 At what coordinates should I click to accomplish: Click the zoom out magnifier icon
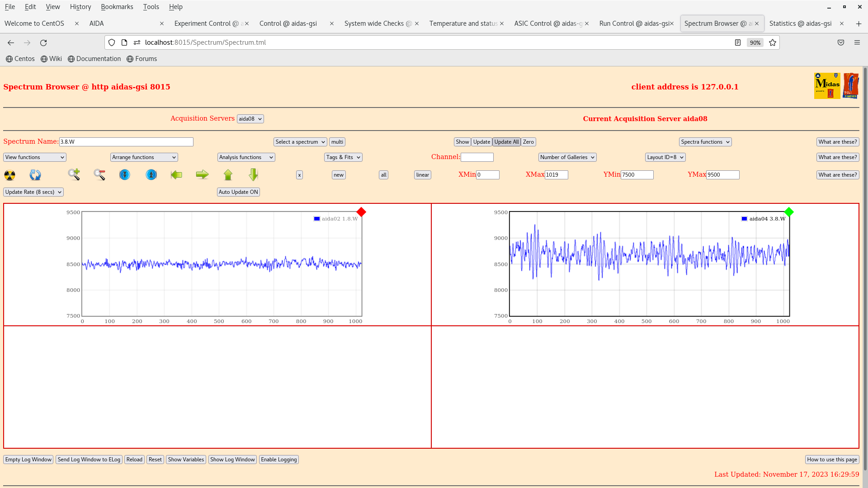click(x=99, y=174)
